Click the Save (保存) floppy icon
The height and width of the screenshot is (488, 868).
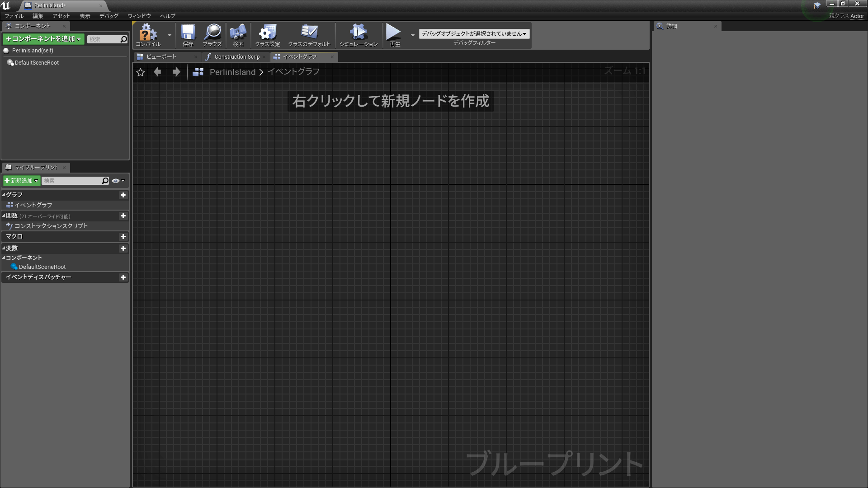pos(188,33)
